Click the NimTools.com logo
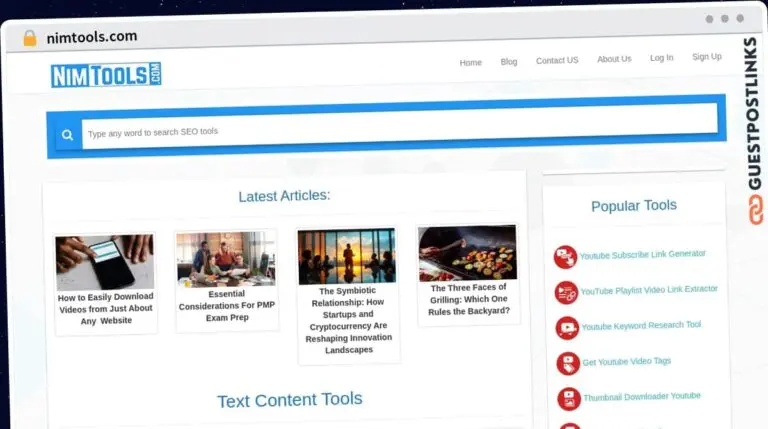This screenshot has width=768, height=429. tap(106, 74)
